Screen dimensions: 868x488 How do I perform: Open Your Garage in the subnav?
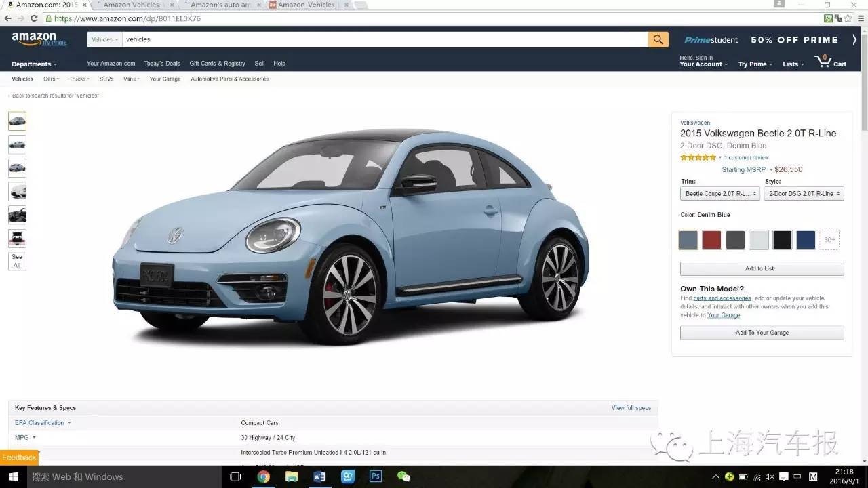[165, 79]
